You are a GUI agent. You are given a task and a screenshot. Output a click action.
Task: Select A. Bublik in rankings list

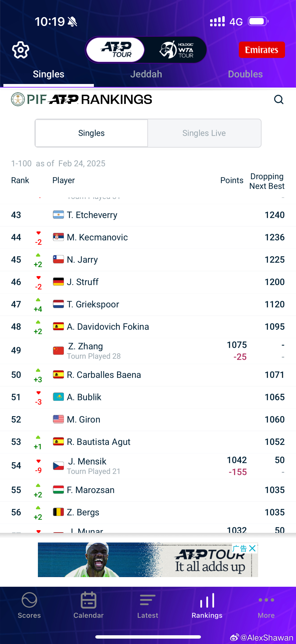(x=148, y=397)
